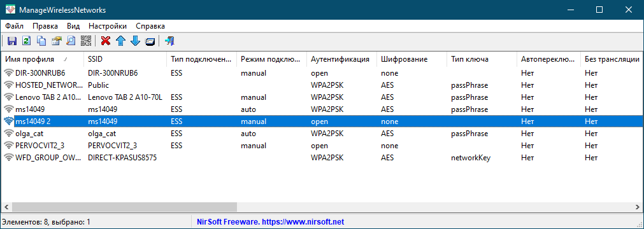Sort by Тип подключения column header
644x229 pixels.
coord(202,60)
